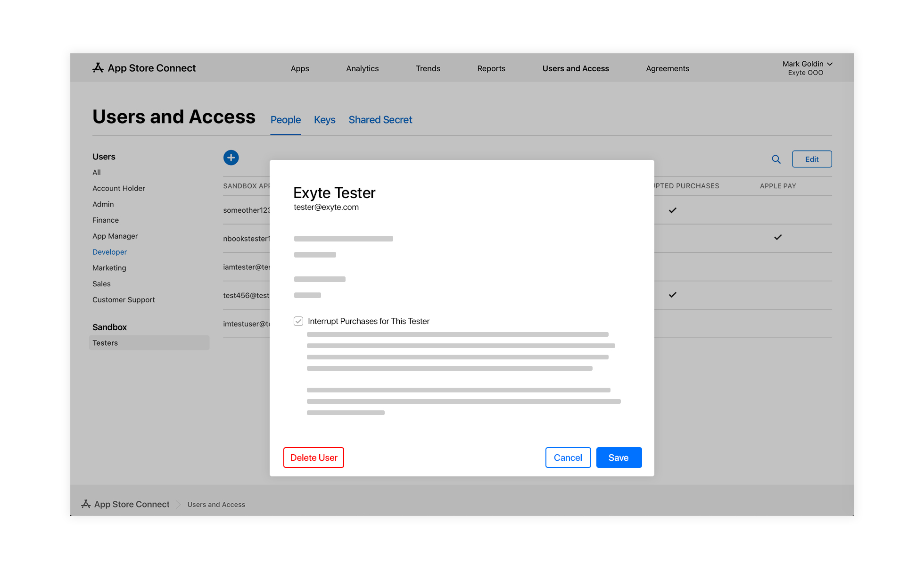Click Delete User button in modal

coord(313,458)
